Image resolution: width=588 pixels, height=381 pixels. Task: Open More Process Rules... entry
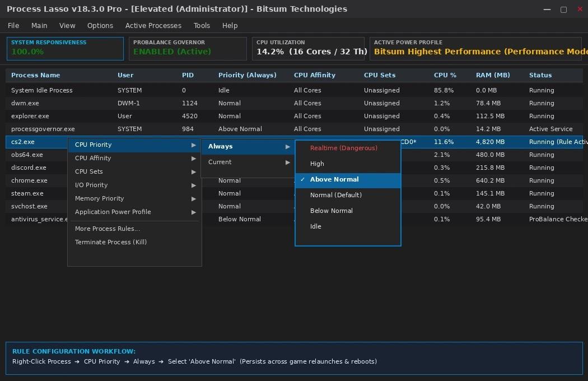tap(134, 229)
